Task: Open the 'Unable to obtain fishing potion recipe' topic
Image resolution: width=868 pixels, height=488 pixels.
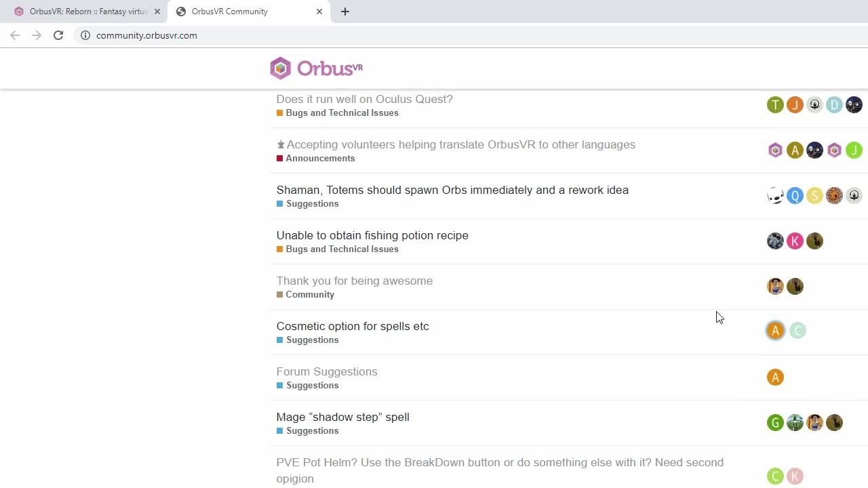Action: pyautogui.click(x=372, y=235)
